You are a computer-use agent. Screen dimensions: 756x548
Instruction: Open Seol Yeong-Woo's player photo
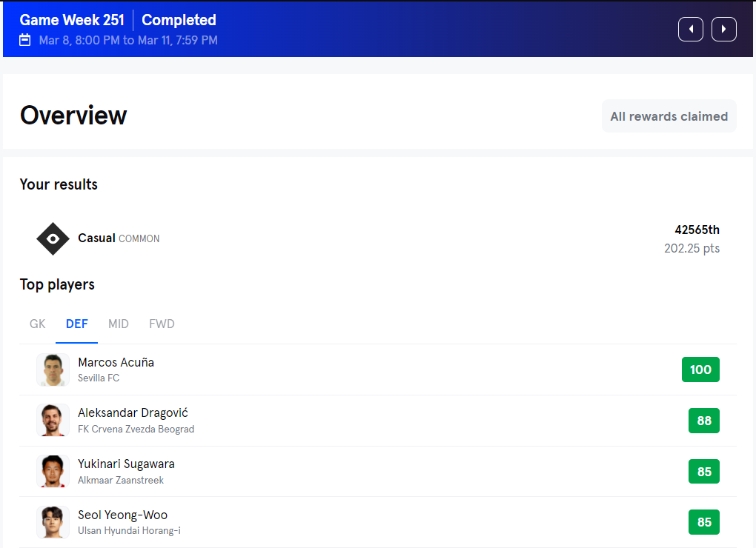point(53,522)
